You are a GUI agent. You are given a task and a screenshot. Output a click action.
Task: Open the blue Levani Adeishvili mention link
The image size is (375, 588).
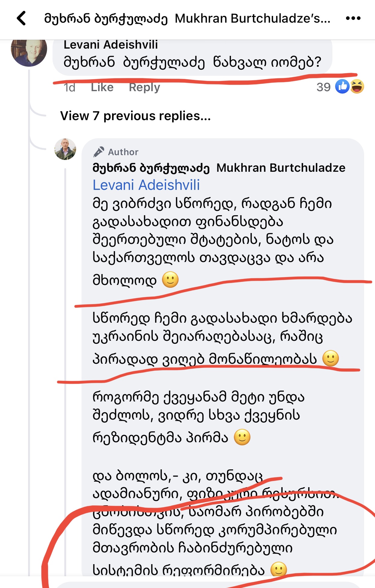(146, 185)
